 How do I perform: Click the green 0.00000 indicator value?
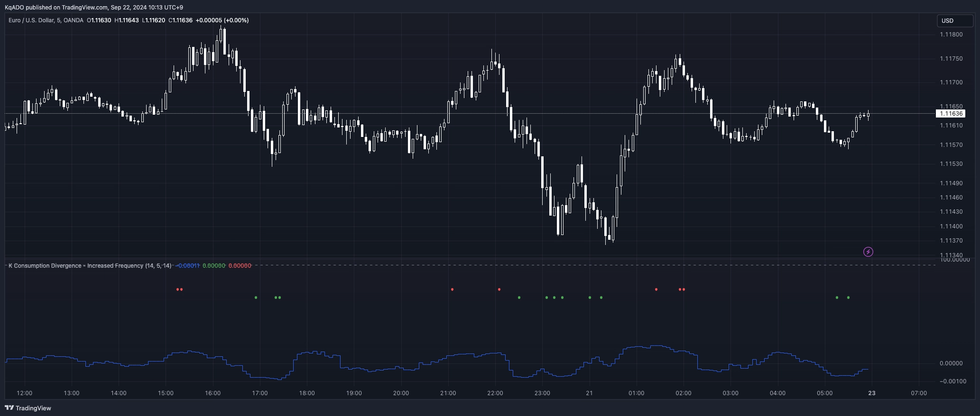click(213, 266)
